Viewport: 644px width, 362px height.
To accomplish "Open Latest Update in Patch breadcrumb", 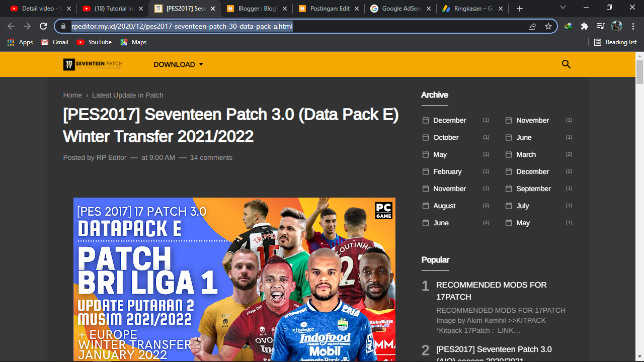I will 128,95.
